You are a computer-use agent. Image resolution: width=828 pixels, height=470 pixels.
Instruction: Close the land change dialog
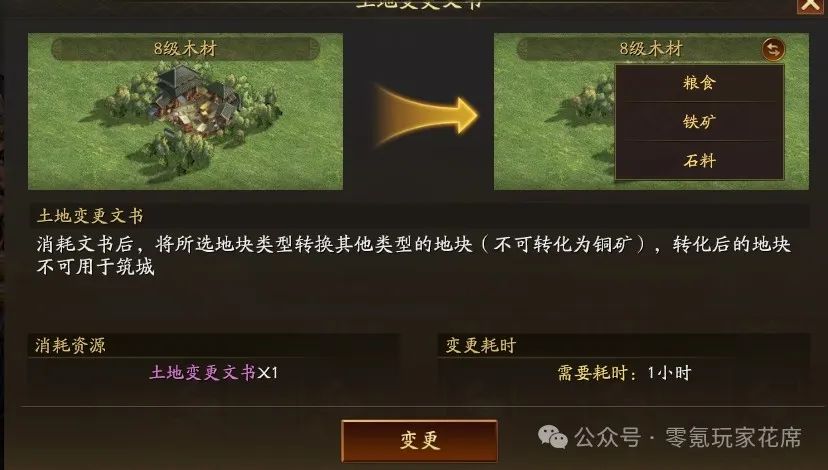[x=810, y=5]
